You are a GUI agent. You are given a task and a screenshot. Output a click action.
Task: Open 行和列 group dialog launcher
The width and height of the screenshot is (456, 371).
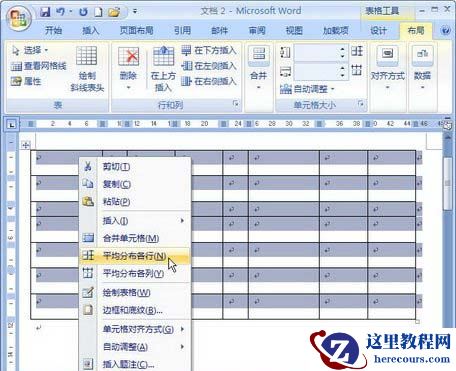pos(236,104)
